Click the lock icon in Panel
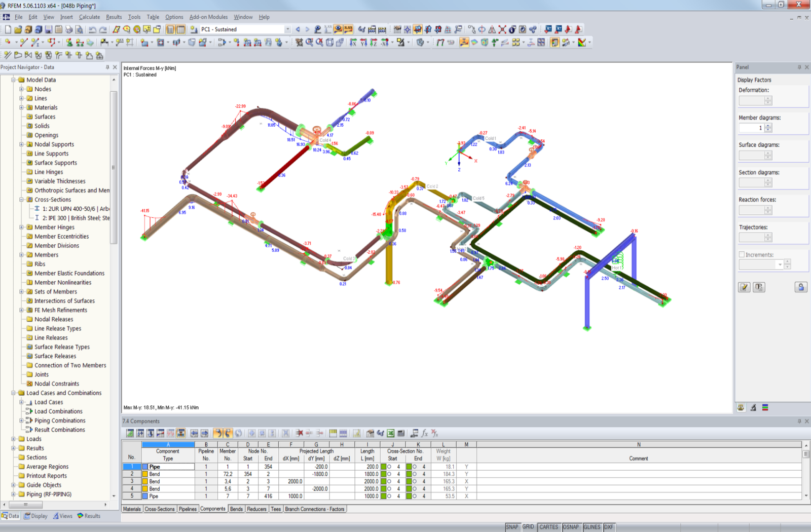This screenshot has height=532, width=811. coord(801,287)
